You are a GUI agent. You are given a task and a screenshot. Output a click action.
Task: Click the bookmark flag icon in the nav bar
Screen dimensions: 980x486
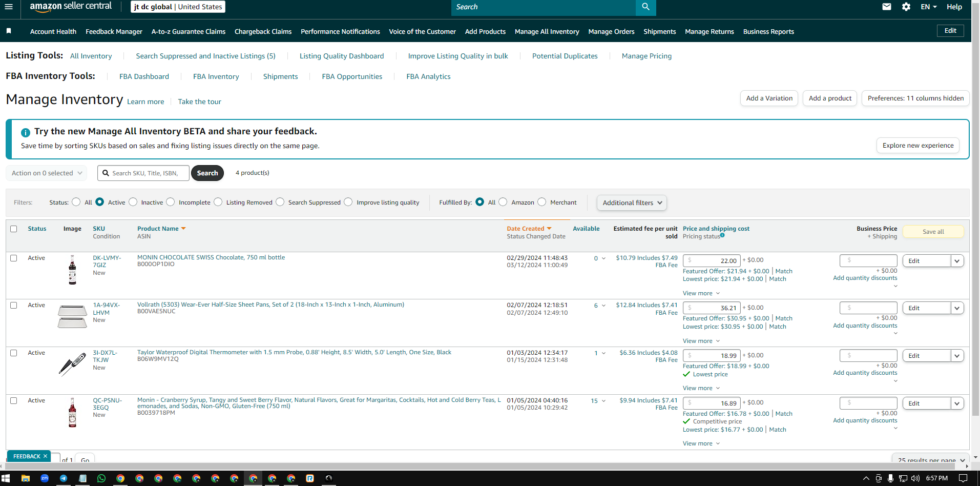9,31
